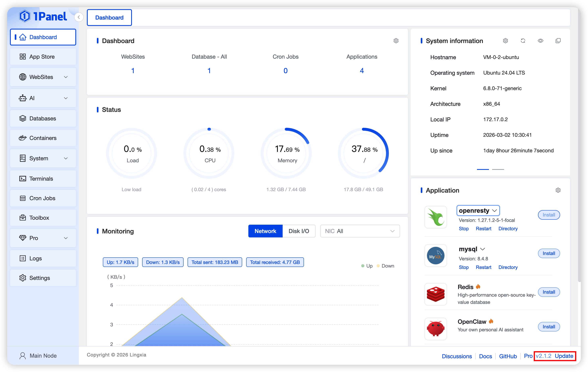Open the Dashboard card settings gear
Image resolution: width=588 pixels, height=372 pixels.
pos(396,41)
